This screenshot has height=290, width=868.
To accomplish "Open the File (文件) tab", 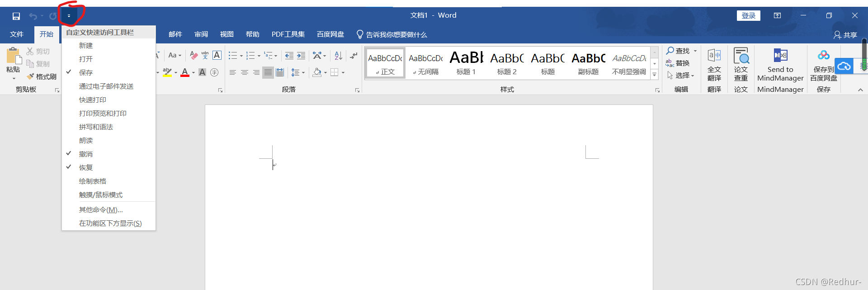I will point(17,34).
